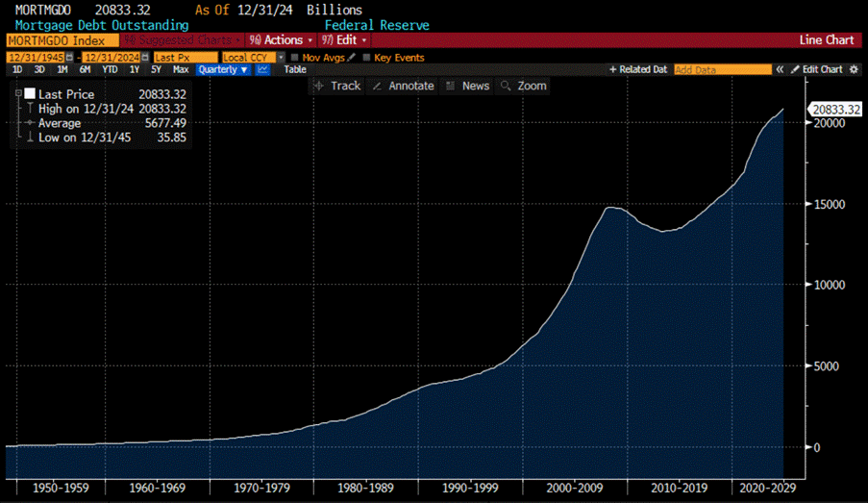Select 3D time range
This screenshot has height=503, width=868.
coord(39,69)
